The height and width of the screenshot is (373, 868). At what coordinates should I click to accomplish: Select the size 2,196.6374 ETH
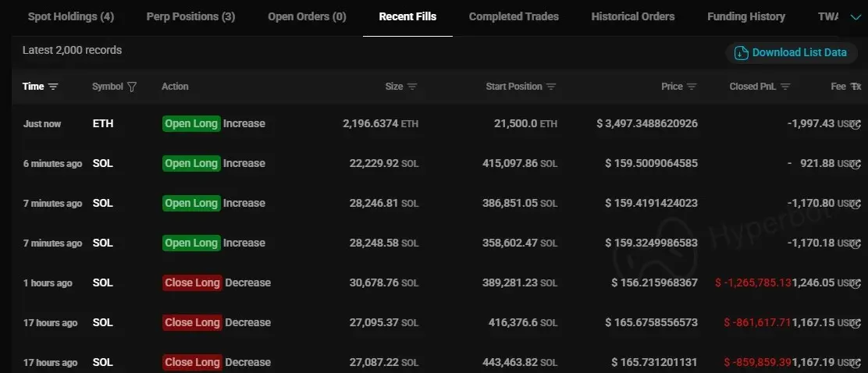(x=380, y=123)
